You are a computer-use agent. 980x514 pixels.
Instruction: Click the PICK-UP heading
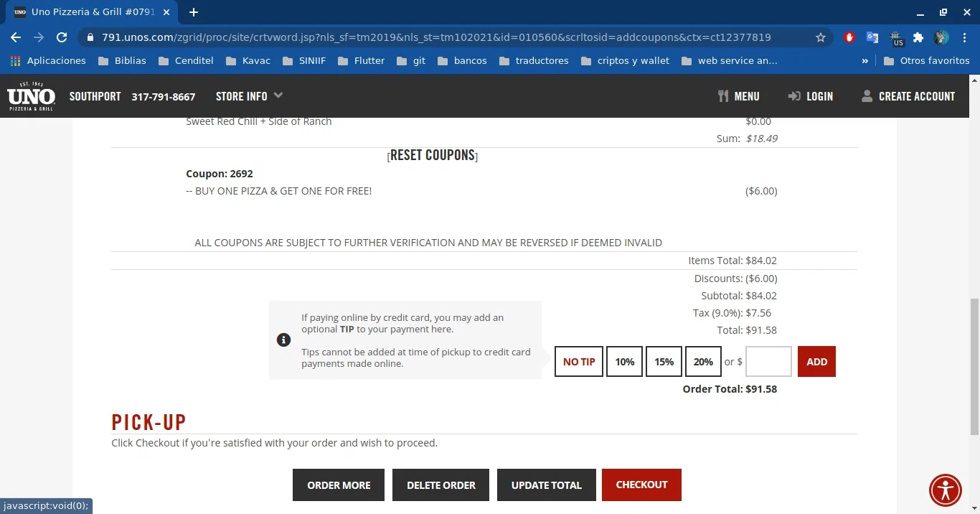[x=149, y=421]
